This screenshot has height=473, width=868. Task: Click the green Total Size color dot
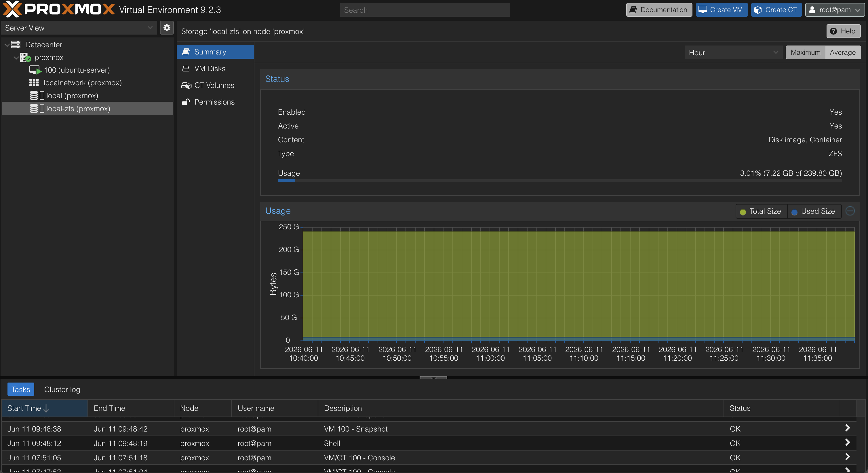pos(743,212)
